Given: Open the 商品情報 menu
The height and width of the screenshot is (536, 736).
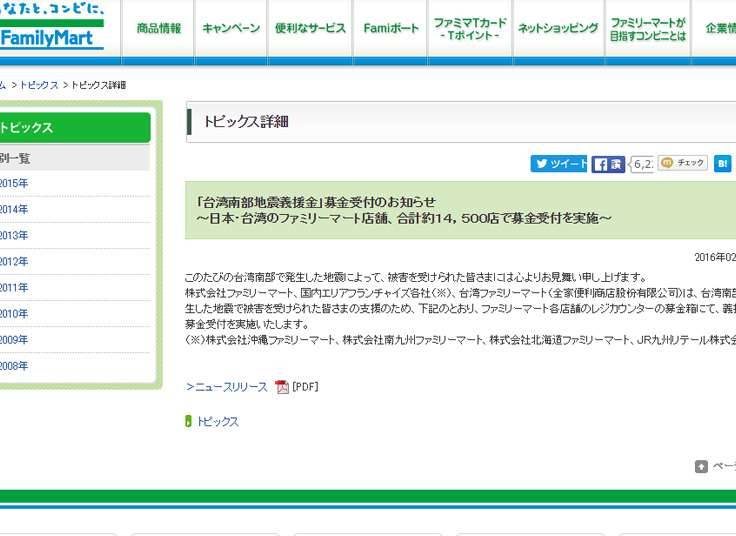Looking at the screenshot, I should point(159,29).
